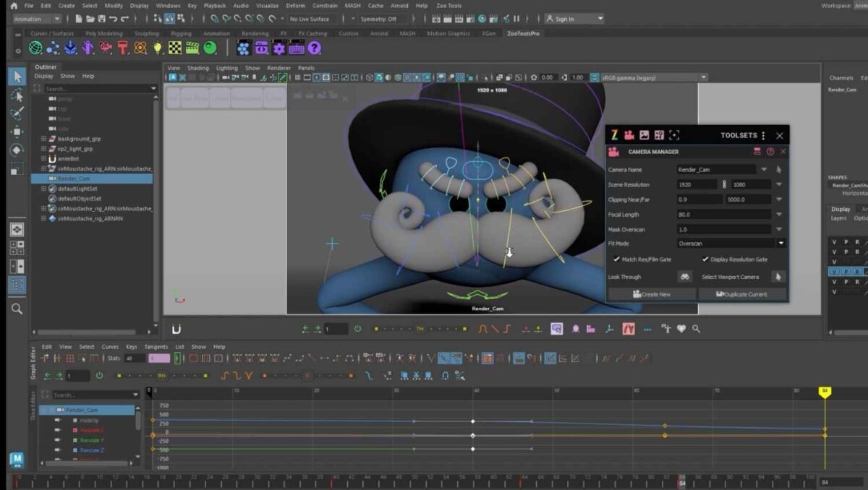Click the lightbulb icon on the Animation shelf
868x490 pixels.
click(157, 48)
